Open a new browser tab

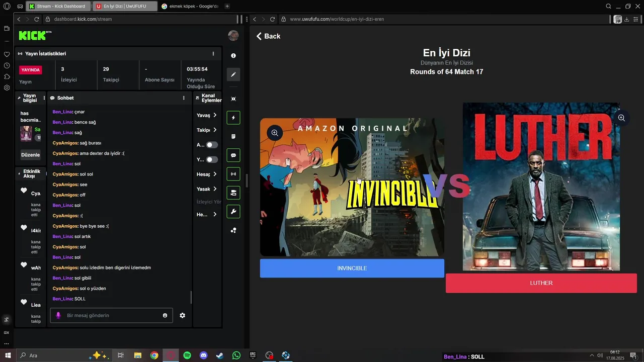[x=227, y=6]
